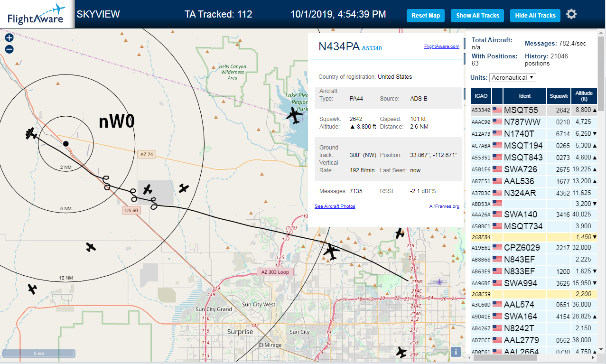
Task: Select the ABD53A row without ident
Action: point(534,204)
